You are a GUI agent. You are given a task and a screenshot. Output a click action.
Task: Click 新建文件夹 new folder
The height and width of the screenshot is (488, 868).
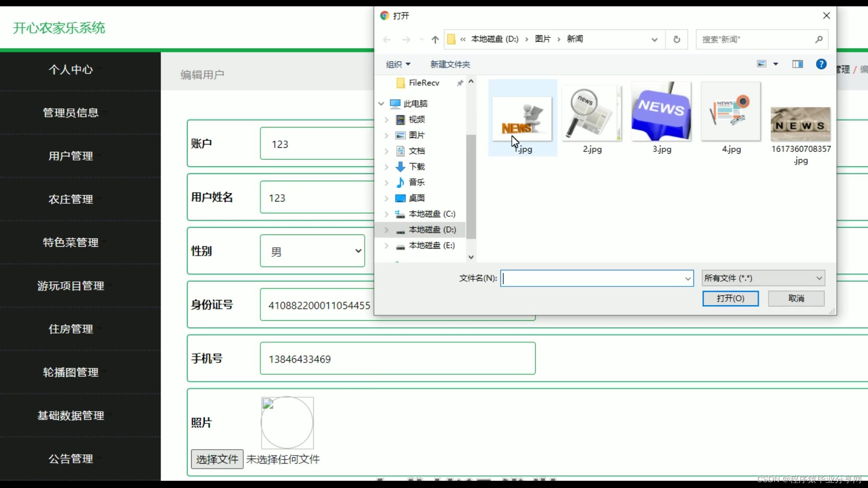tap(450, 64)
